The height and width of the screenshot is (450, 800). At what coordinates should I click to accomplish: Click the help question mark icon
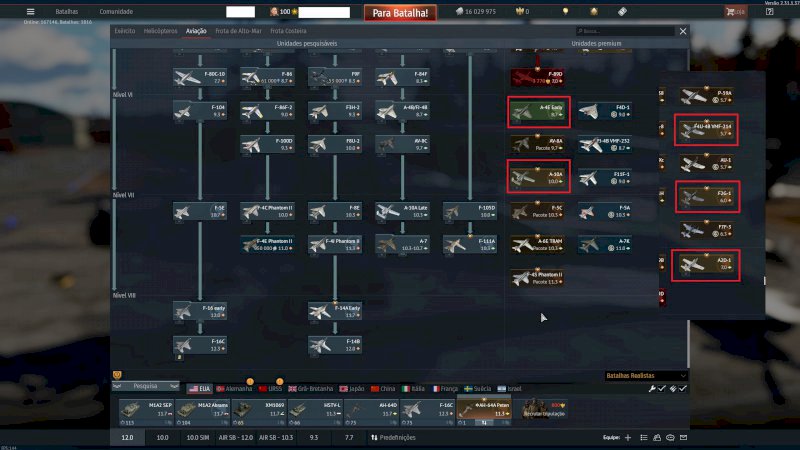coord(769,11)
